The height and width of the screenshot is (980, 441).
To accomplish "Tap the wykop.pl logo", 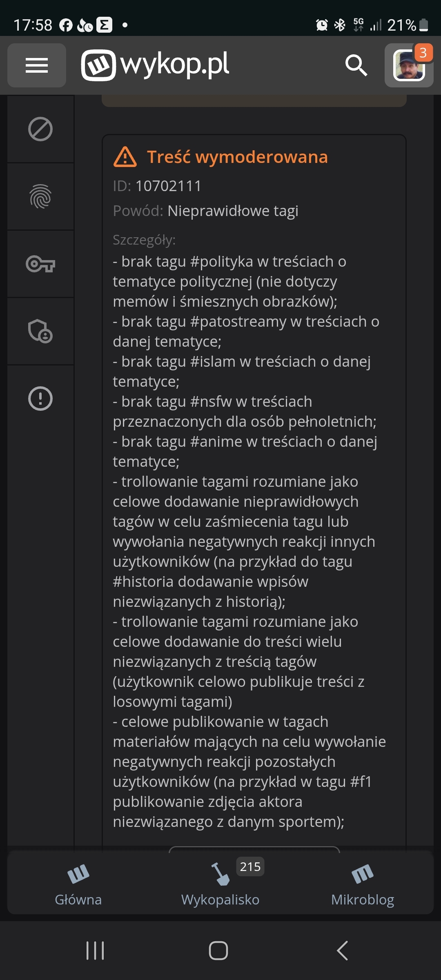I will pos(155,65).
